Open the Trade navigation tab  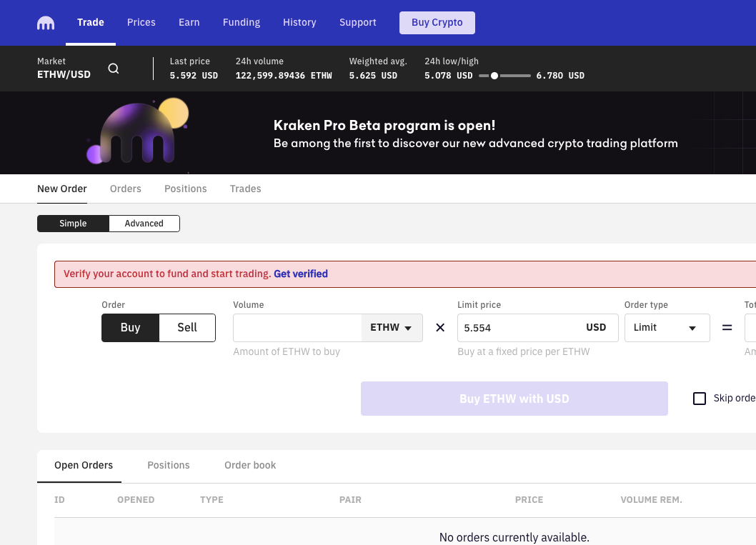(x=91, y=22)
